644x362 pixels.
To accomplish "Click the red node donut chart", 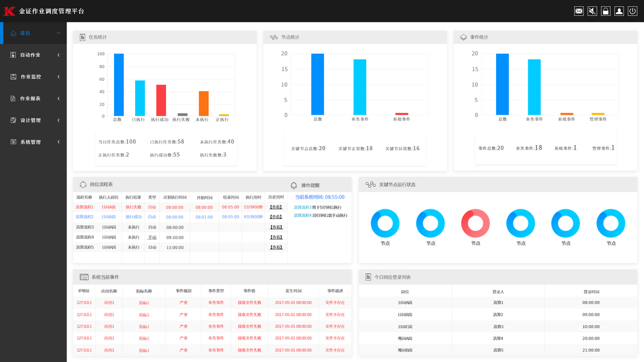I will (x=475, y=223).
